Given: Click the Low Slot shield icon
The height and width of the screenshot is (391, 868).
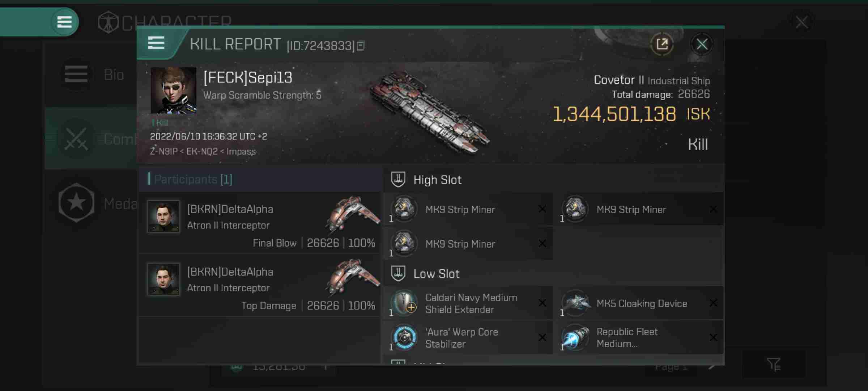Looking at the screenshot, I should [x=398, y=273].
